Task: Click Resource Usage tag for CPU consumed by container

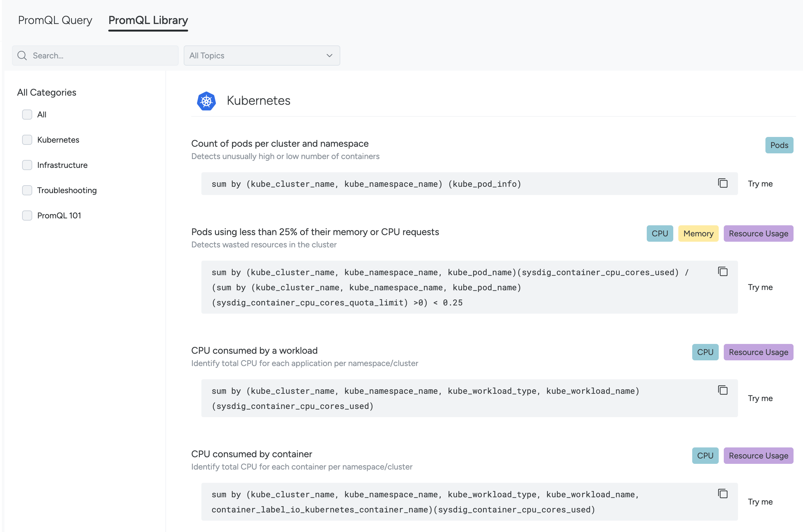Action: click(758, 456)
